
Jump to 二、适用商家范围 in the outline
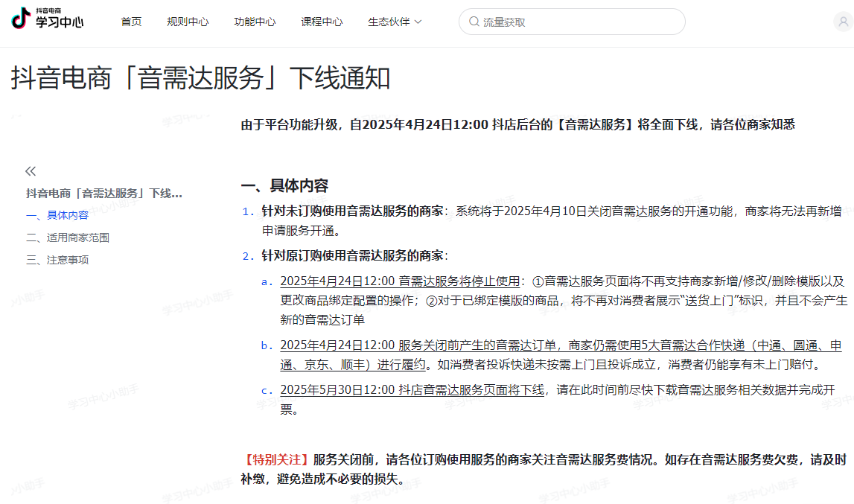tap(68, 237)
